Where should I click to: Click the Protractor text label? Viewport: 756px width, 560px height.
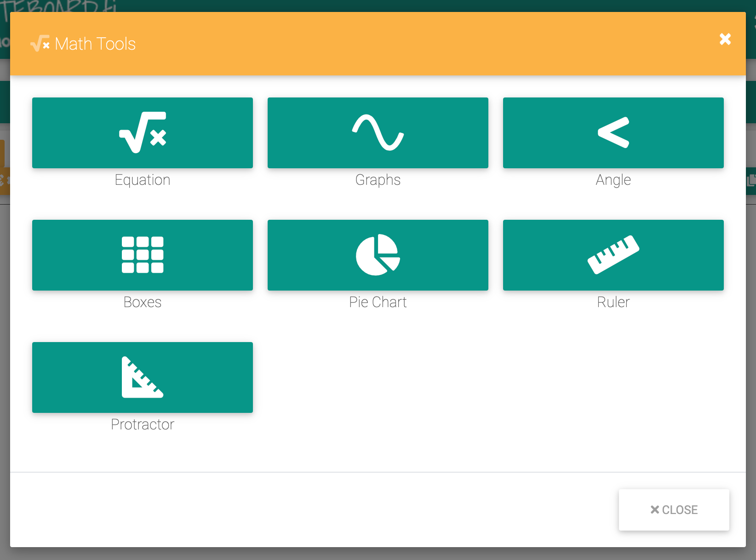[x=143, y=424]
